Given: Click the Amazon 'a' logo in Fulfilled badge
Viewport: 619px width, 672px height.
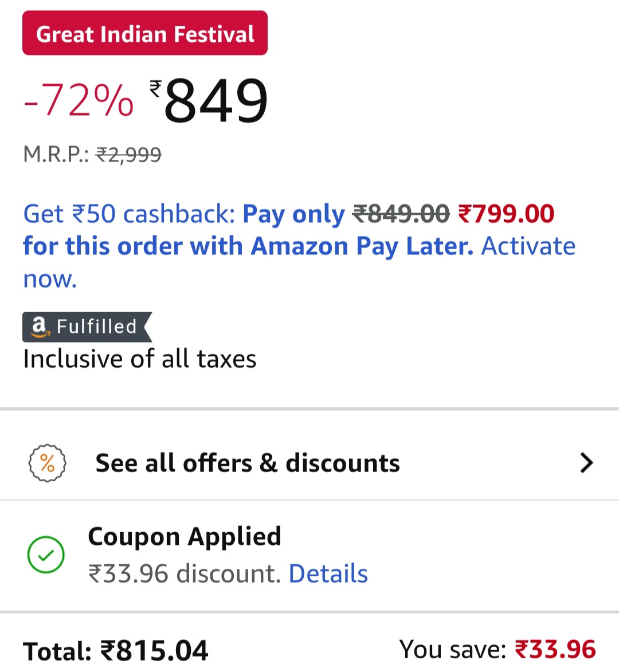Looking at the screenshot, I should click(x=39, y=327).
